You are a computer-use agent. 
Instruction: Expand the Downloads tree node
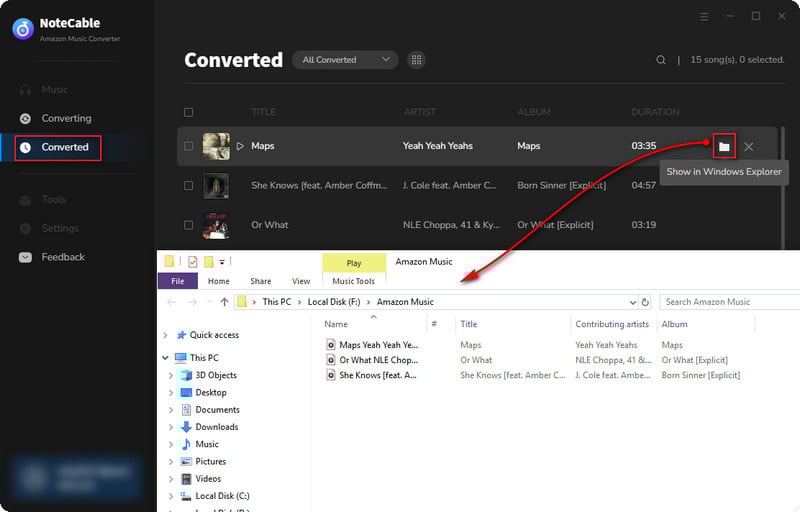coord(171,427)
